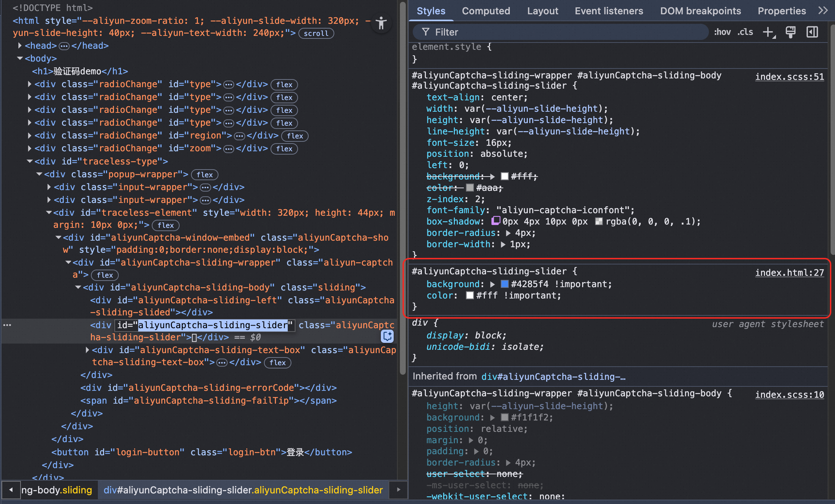Viewport: 835px width, 504px height.
Task: Click breadcrumb right scroll arrow
Action: pyautogui.click(x=398, y=490)
